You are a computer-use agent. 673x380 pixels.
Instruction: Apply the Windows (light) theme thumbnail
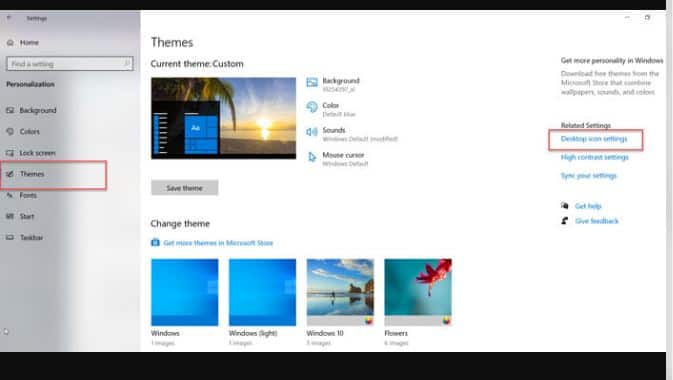[x=262, y=292]
